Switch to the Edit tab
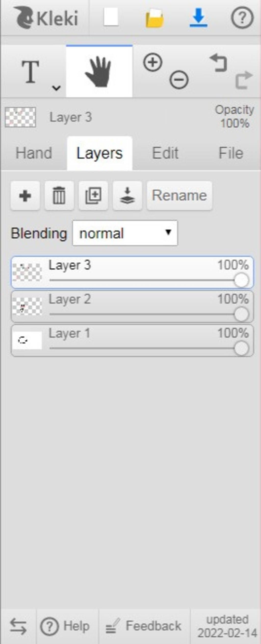Image resolution: width=261 pixels, height=644 pixels. (x=165, y=153)
